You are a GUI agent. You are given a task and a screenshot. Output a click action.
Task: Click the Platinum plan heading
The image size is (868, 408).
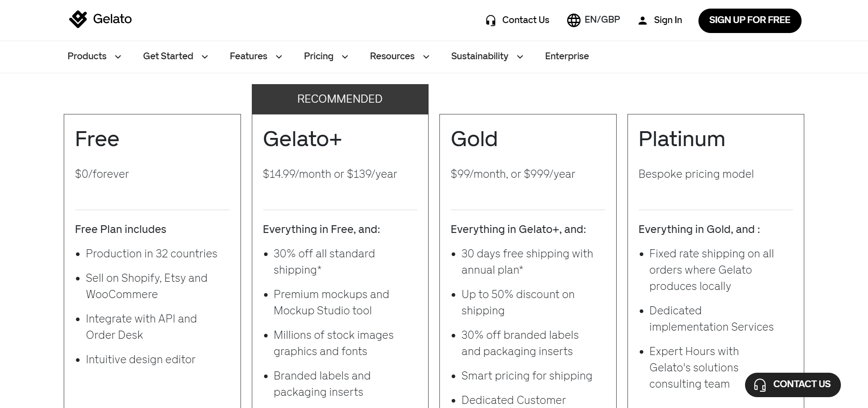[682, 139]
